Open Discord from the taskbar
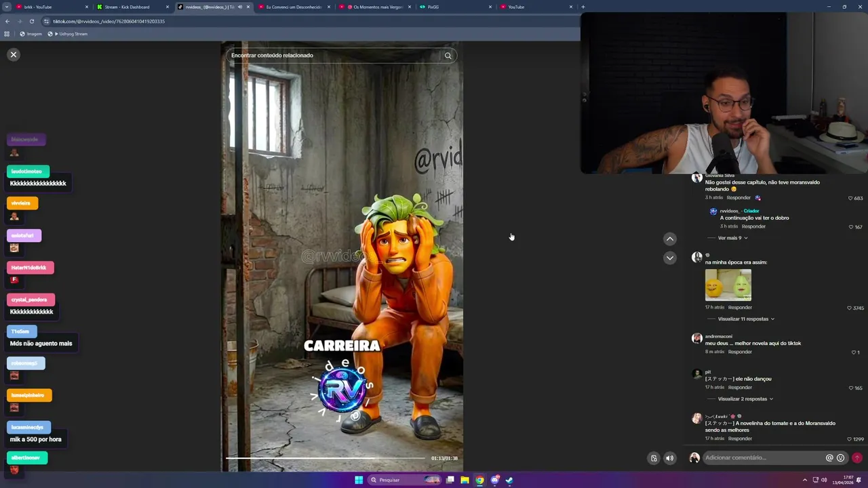This screenshot has height=488, width=868. (x=495, y=480)
